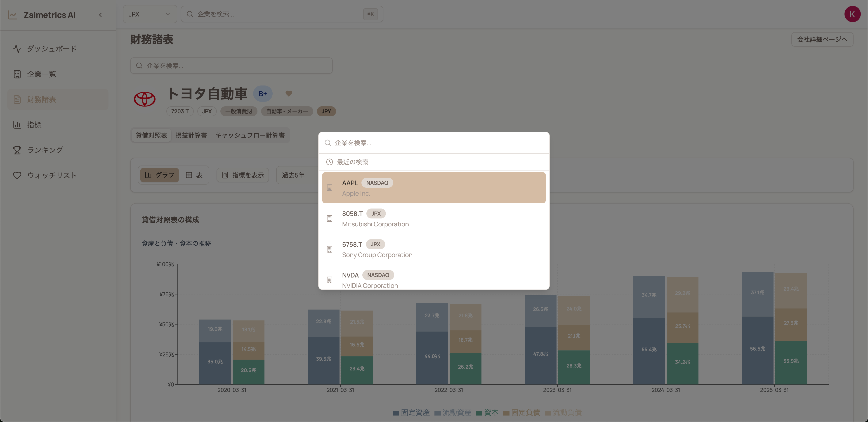Switch to 表 table view

click(x=194, y=175)
